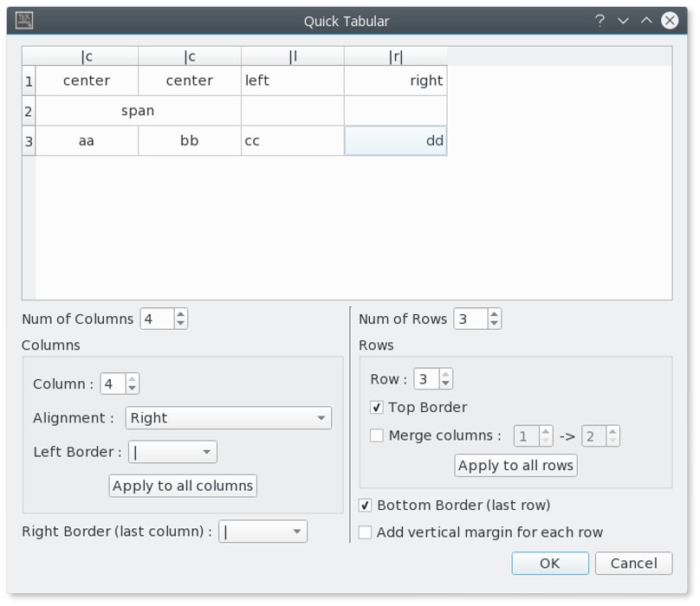Viewport: 700px width, 606px height.
Task: Click Apply to all rows button
Action: coord(515,466)
